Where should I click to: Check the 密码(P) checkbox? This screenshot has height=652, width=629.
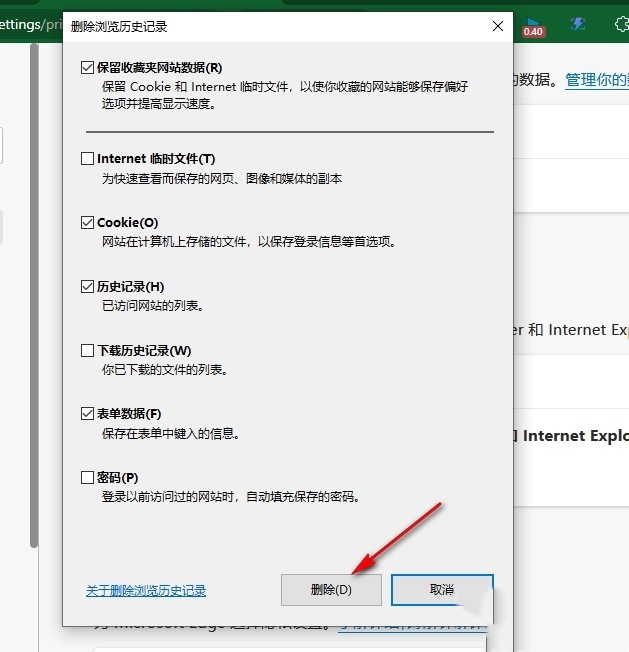coord(87,477)
